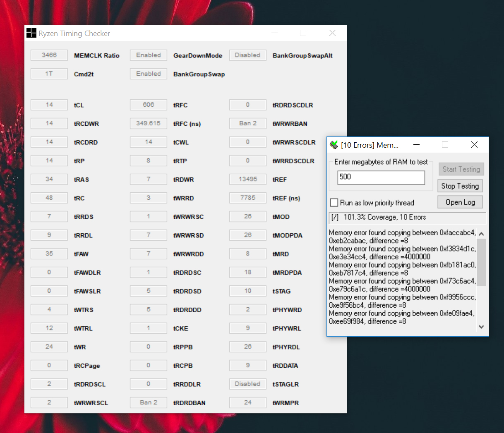
Task: Focus the megabytes of RAM input field
Action: pyautogui.click(x=381, y=177)
